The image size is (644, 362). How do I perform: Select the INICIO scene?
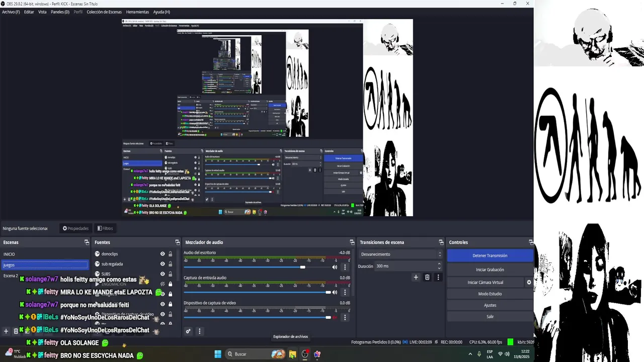click(45, 254)
